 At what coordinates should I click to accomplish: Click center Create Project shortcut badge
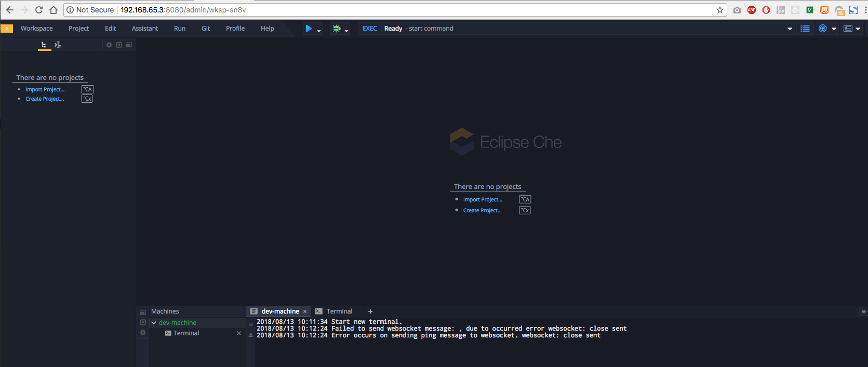tap(525, 210)
